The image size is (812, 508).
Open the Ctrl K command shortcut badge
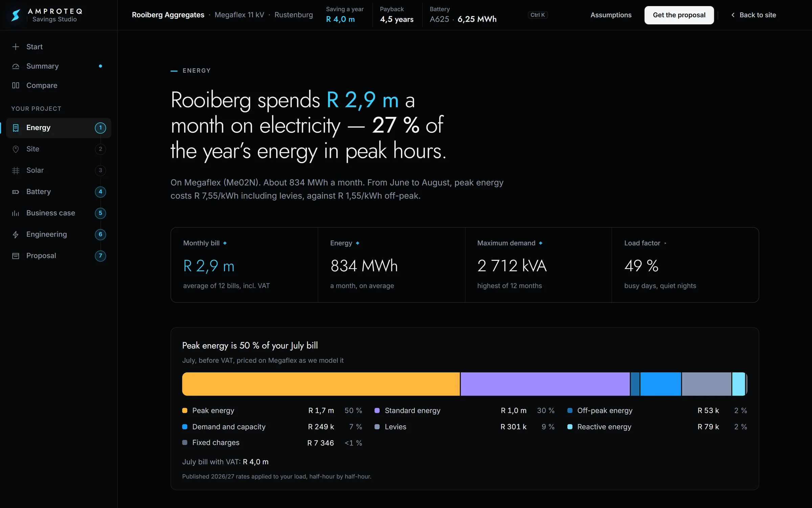538,15
